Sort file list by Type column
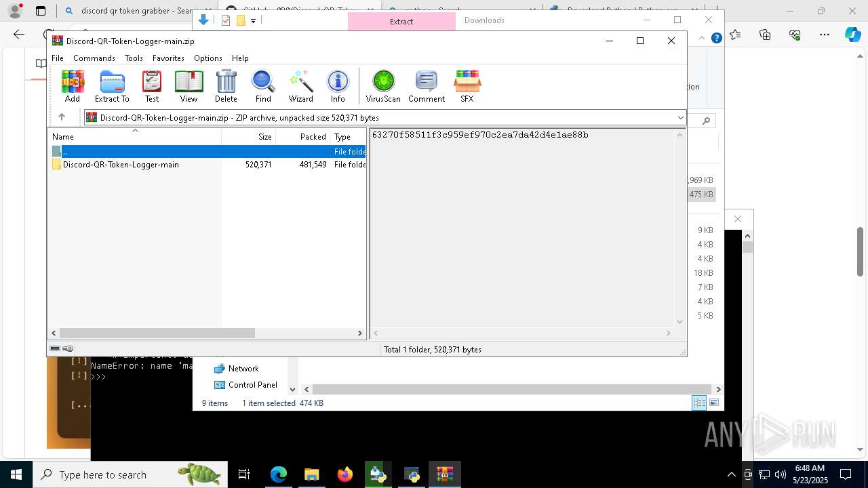This screenshot has height=488, width=868. click(348, 136)
